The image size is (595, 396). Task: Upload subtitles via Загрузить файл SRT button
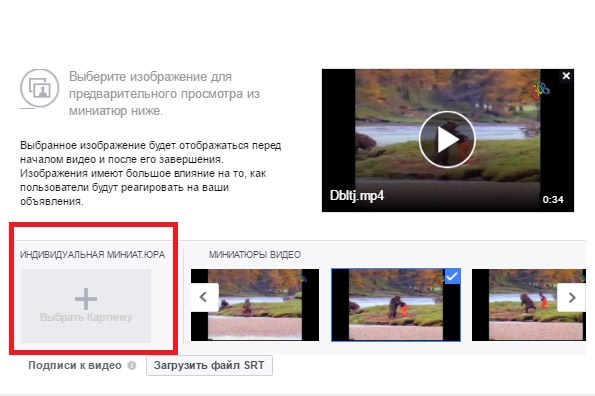coord(209,365)
